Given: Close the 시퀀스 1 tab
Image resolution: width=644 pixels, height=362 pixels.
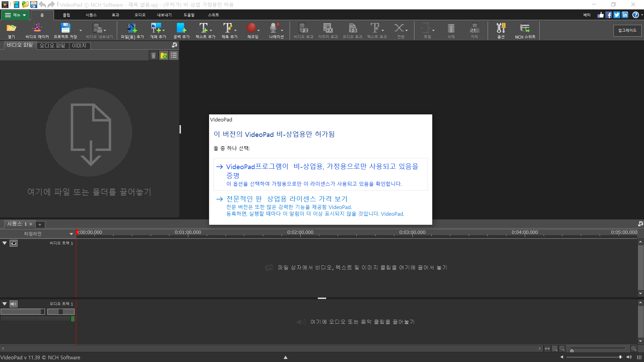Looking at the screenshot, I should click(31, 224).
